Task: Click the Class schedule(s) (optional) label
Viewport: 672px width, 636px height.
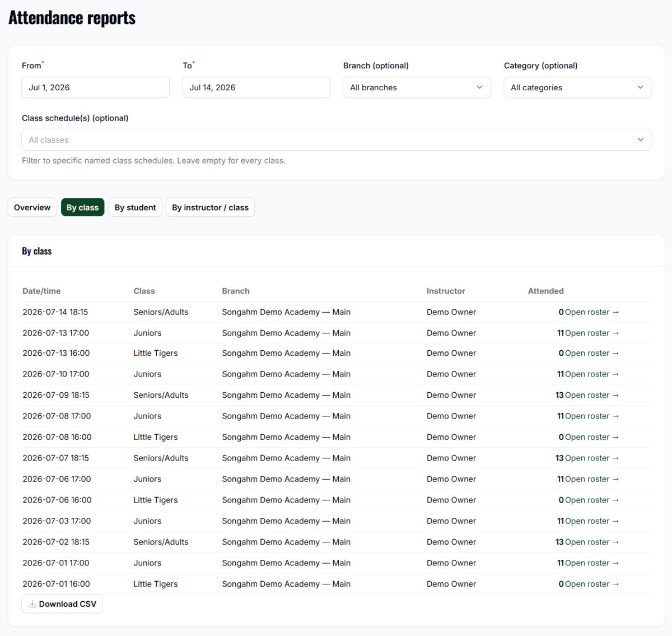Action: [75, 118]
